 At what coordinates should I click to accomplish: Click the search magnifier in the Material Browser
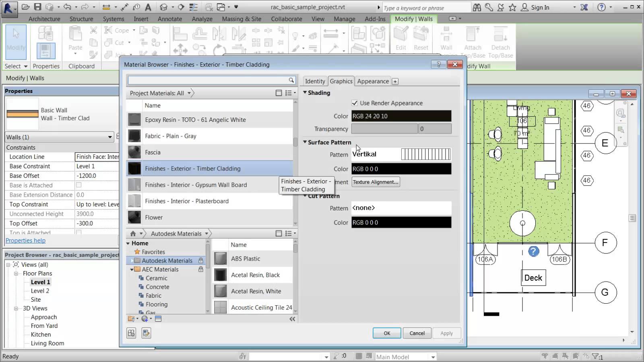coord(291,80)
